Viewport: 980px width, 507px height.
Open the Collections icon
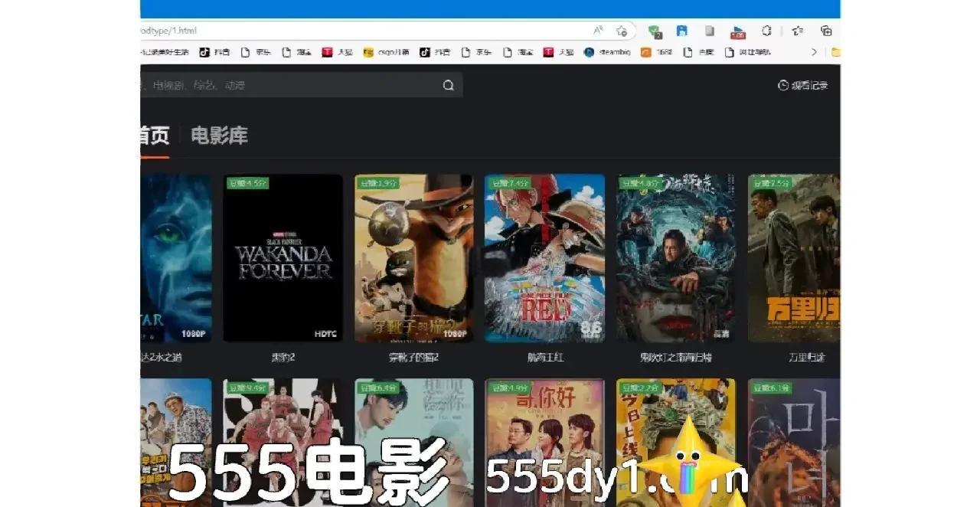[826, 31]
